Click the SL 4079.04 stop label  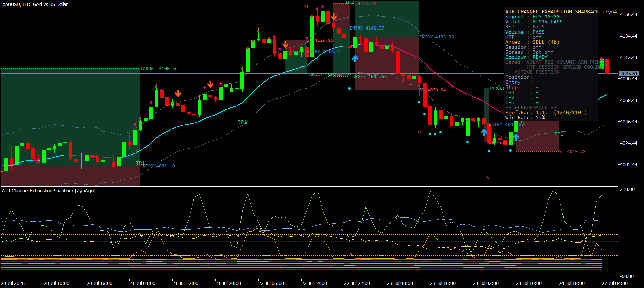tap(433, 90)
